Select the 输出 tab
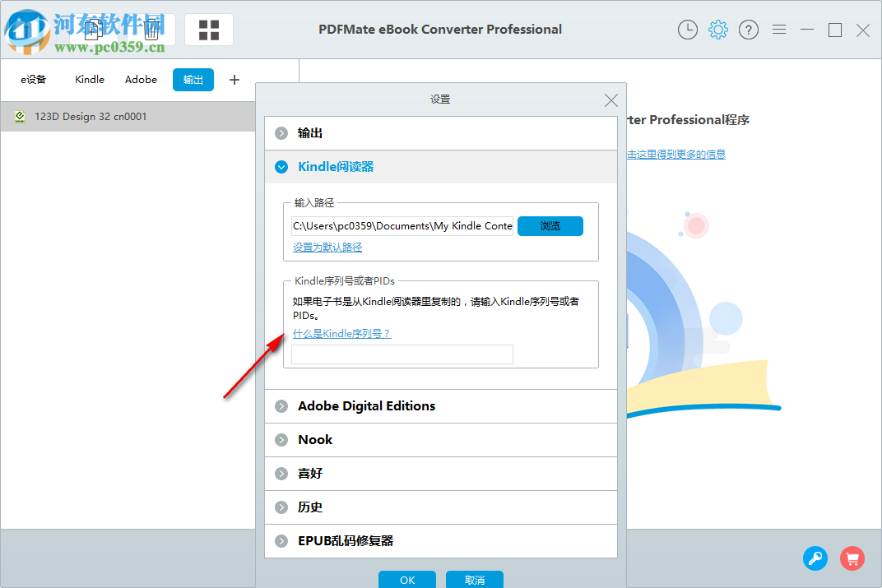Viewport: 882px width, 588px height. pyautogui.click(x=193, y=79)
